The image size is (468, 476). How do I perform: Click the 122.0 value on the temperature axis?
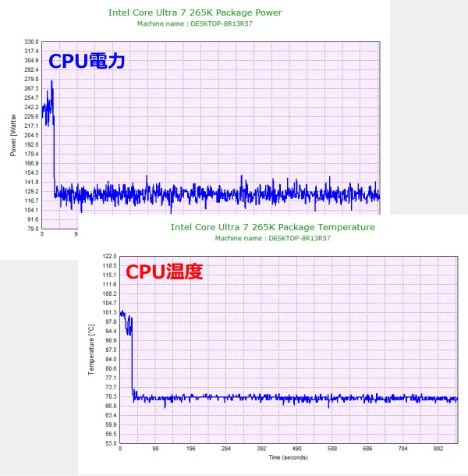109,257
